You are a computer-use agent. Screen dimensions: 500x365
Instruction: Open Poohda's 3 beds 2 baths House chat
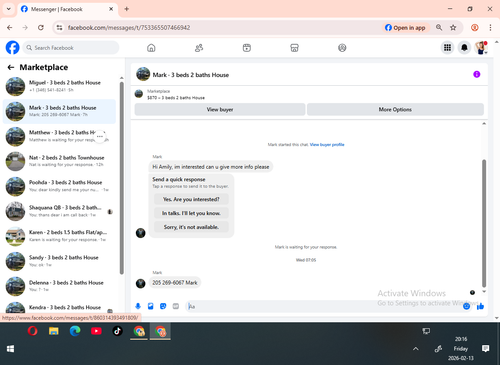(59, 186)
